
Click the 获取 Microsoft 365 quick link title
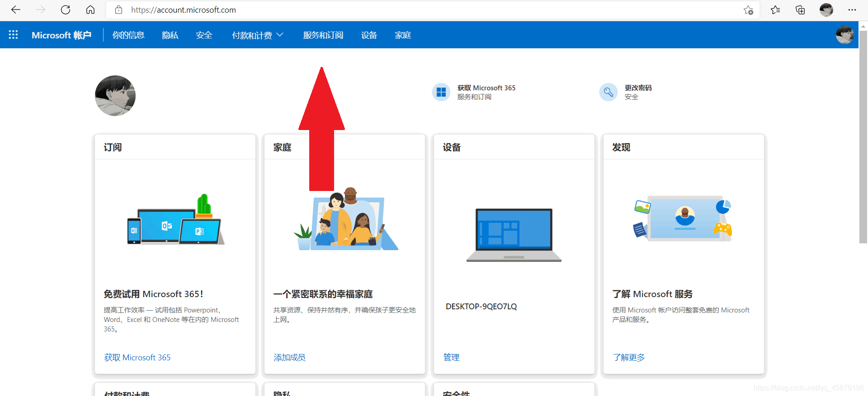[x=486, y=88]
